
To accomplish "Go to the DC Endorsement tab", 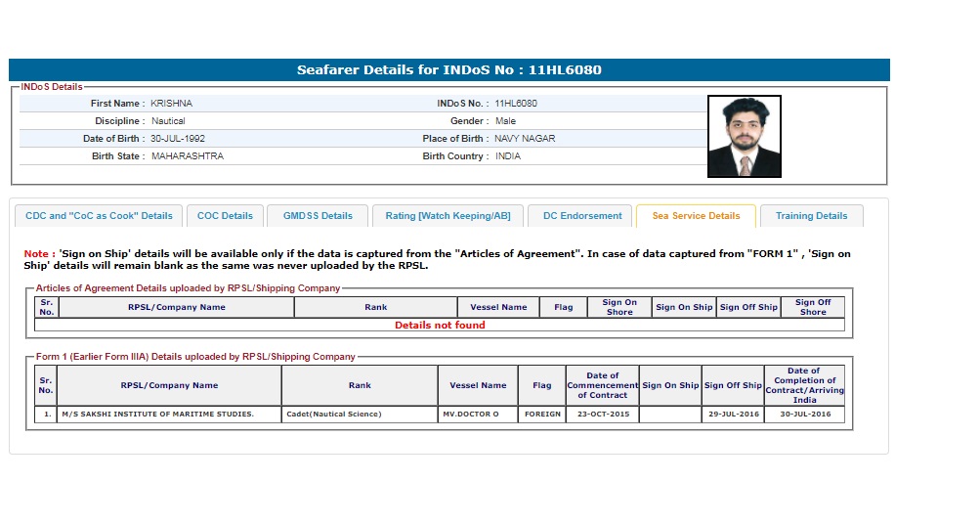I will [x=582, y=216].
